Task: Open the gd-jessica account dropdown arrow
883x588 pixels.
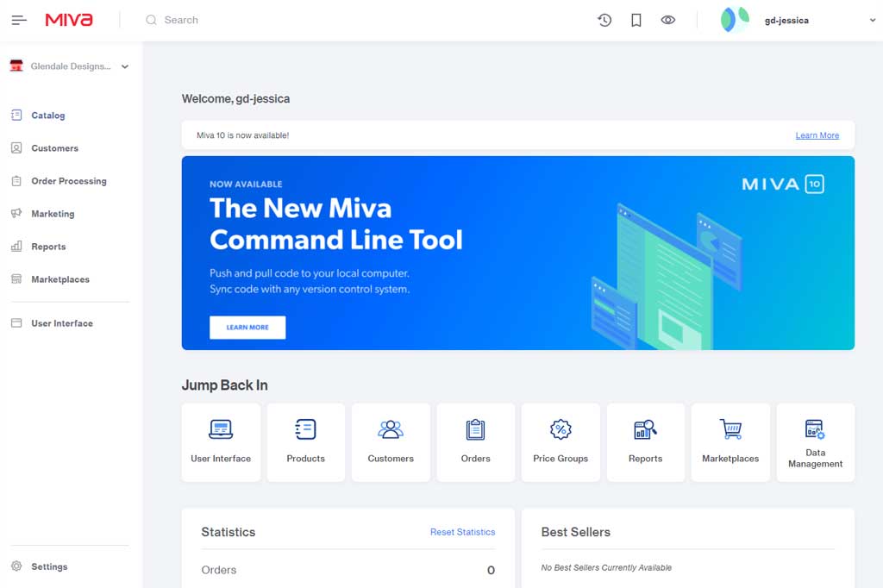Action: point(873,21)
